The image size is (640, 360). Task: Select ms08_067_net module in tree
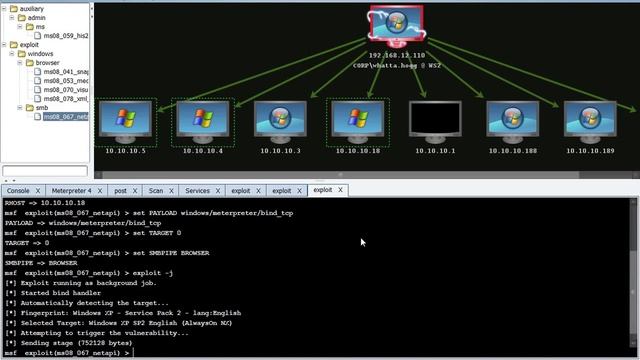(65, 117)
